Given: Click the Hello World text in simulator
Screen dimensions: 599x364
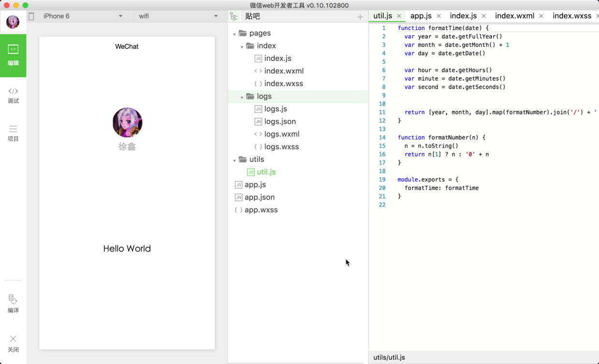Looking at the screenshot, I should coord(127,249).
